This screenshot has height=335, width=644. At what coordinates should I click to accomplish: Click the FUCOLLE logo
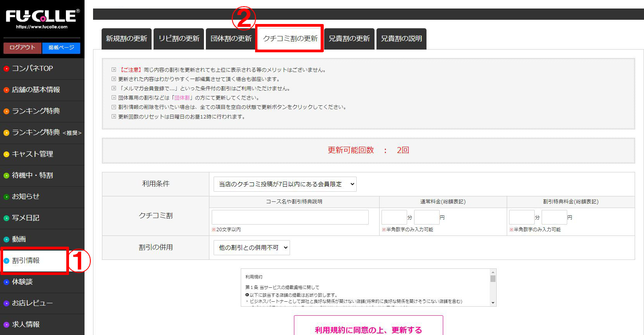(x=42, y=18)
